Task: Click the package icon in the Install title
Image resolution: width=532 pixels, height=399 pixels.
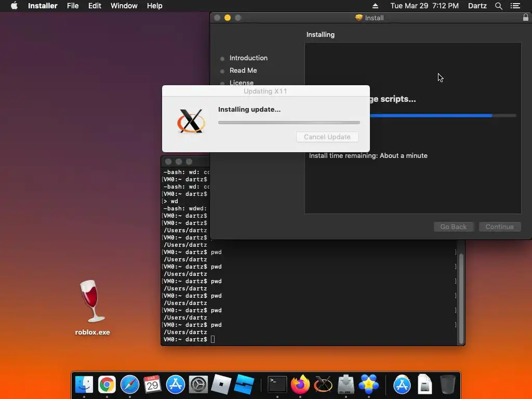Action: (358, 17)
